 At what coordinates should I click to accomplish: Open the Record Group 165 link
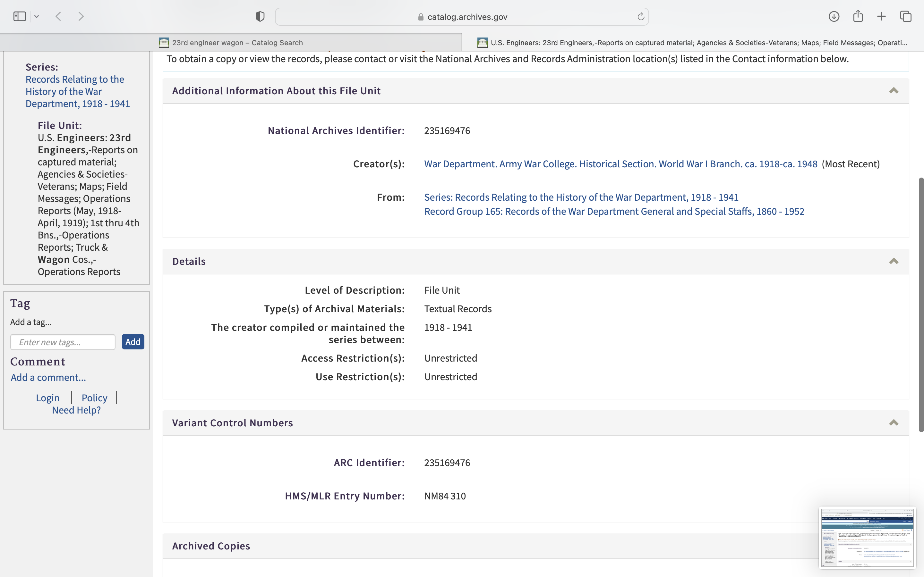click(x=614, y=212)
